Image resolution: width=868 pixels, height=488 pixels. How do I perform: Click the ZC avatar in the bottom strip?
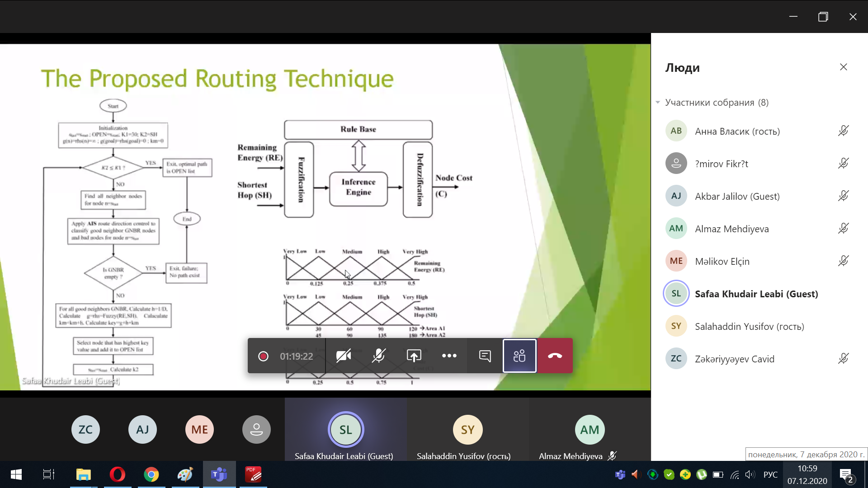click(x=85, y=430)
